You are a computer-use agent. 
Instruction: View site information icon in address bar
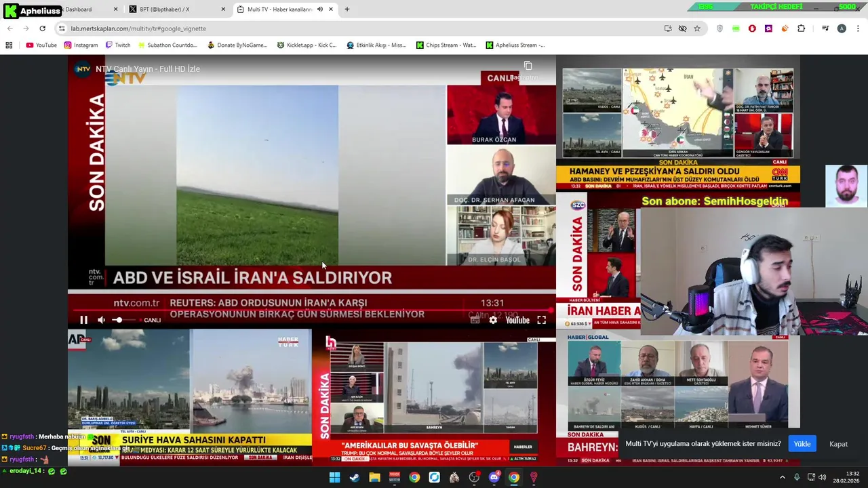[x=62, y=28]
